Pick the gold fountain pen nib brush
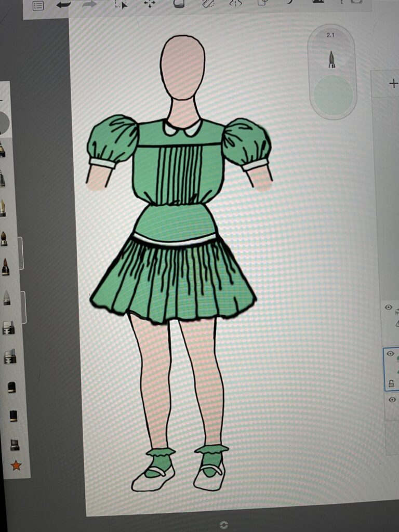 [3, 208]
